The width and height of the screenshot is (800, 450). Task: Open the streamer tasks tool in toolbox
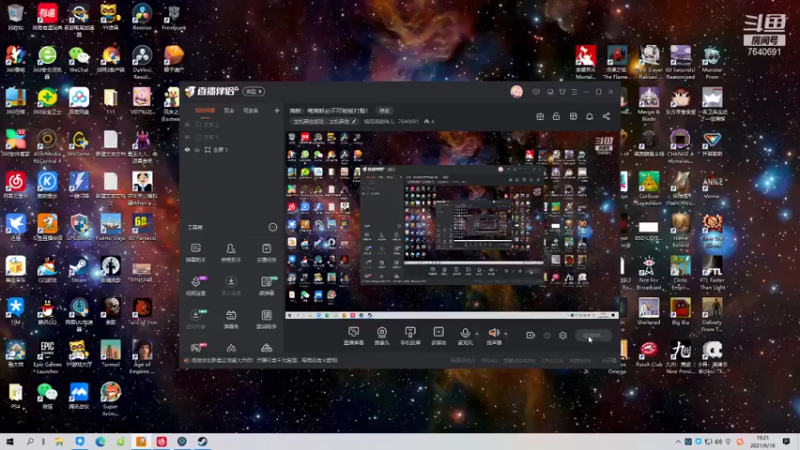[x=266, y=252]
